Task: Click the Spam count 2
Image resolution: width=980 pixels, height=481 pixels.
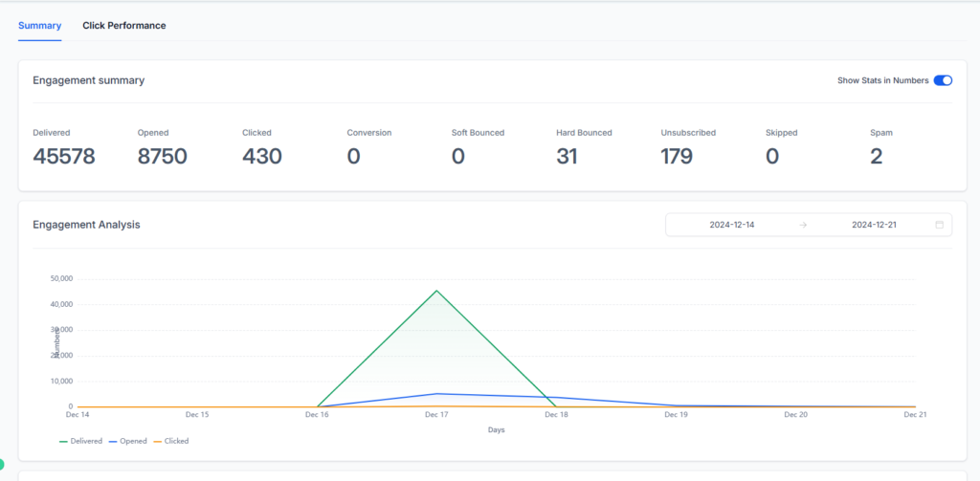Action: 877,156
